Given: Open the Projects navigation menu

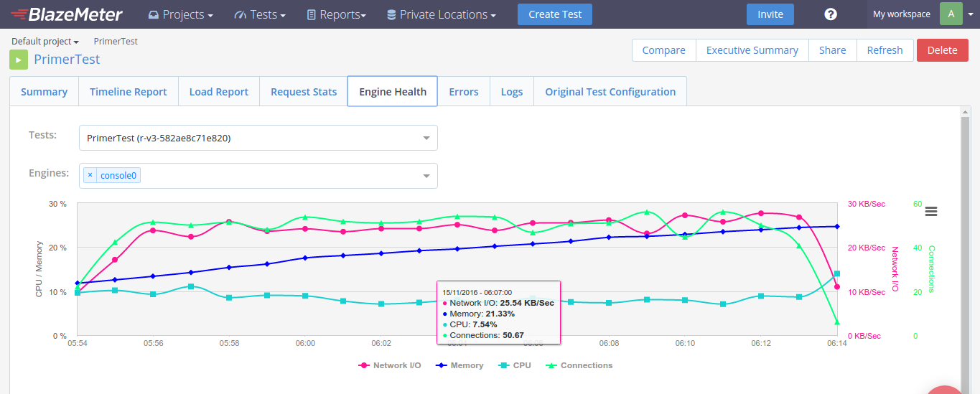Looking at the screenshot, I should point(181,14).
